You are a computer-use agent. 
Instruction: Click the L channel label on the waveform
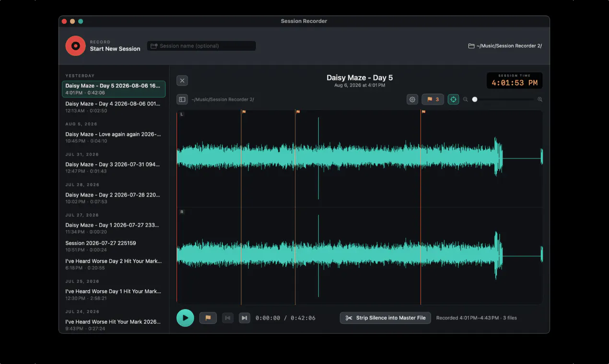182,114
